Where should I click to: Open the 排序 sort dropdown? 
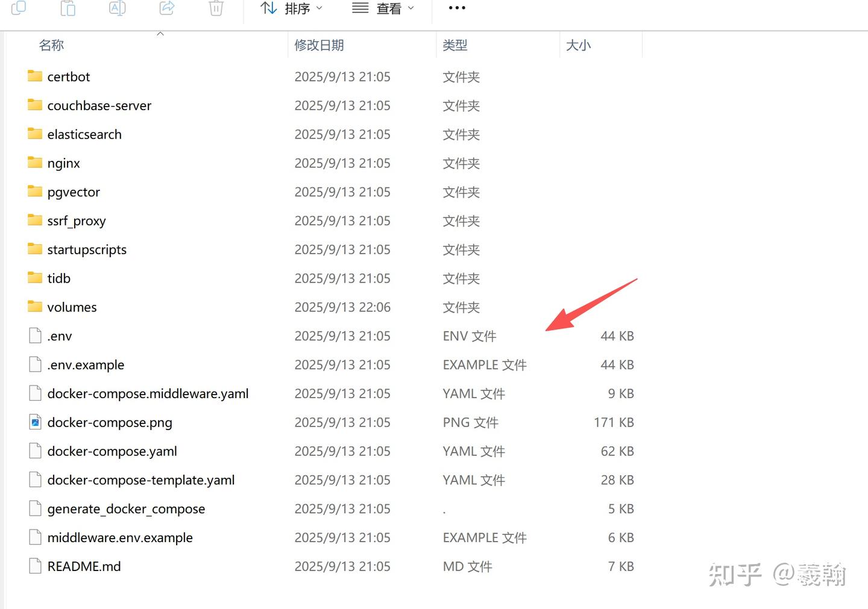[292, 8]
